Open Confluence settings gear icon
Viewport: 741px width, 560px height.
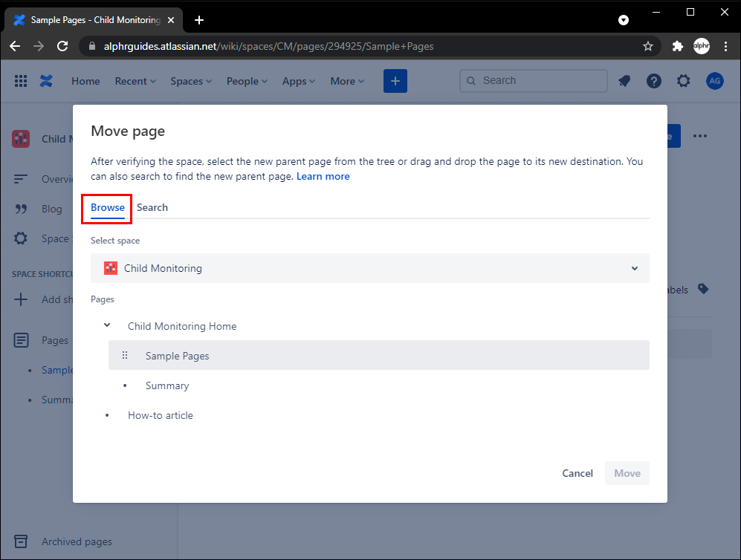pyautogui.click(x=683, y=81)
